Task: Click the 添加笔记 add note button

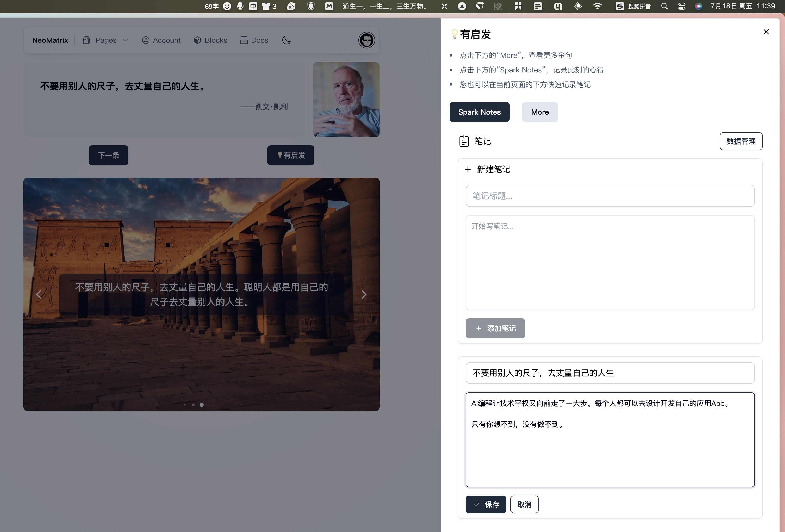Action: (495, 328)
